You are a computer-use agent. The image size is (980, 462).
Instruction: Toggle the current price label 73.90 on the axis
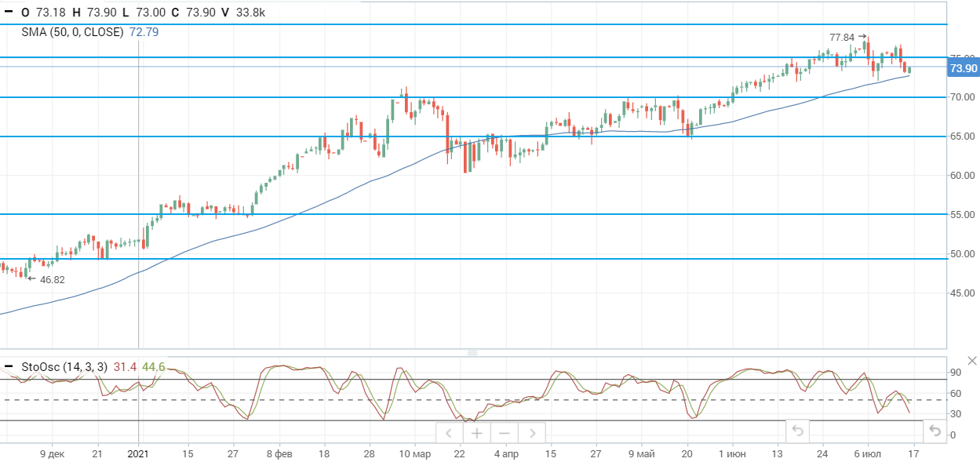pos(964,69)
